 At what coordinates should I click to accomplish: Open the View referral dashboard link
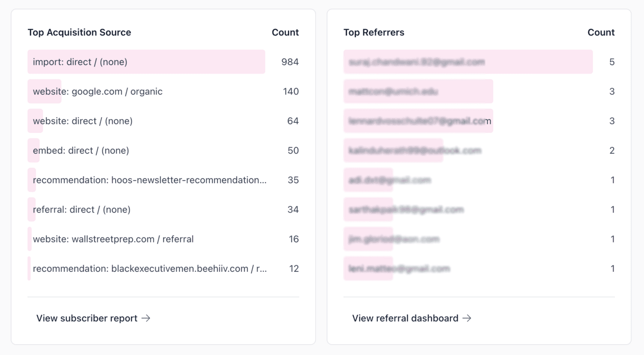click(412, 318)
